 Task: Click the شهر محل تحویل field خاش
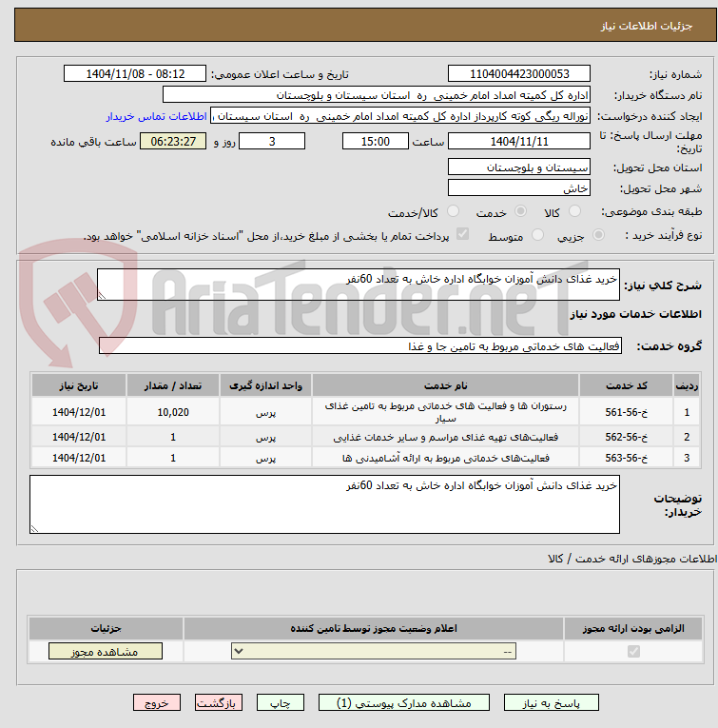click(x=519, y=187)
